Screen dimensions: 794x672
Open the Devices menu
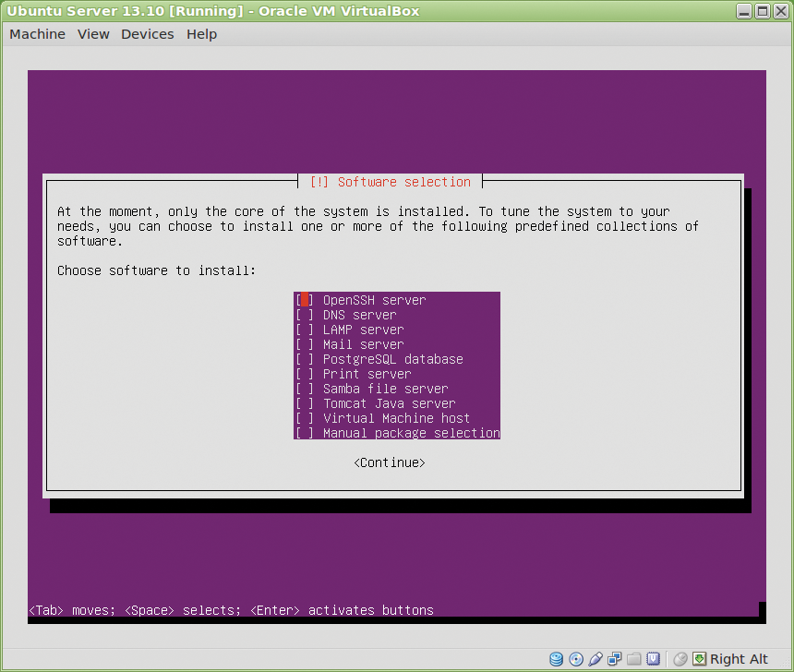coord(147,34)
